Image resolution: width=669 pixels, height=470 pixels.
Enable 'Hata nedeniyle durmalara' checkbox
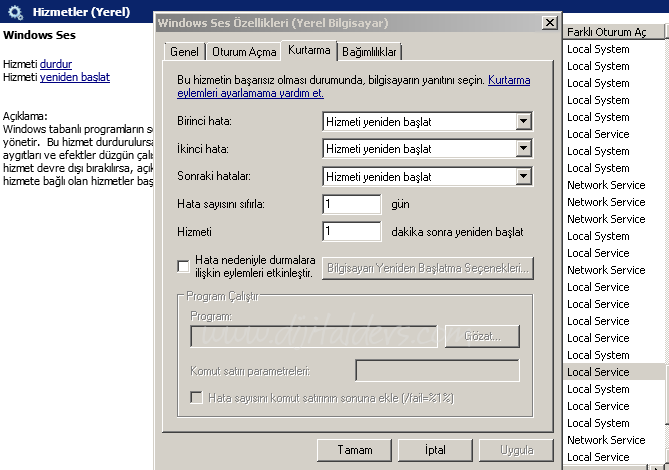183,266
